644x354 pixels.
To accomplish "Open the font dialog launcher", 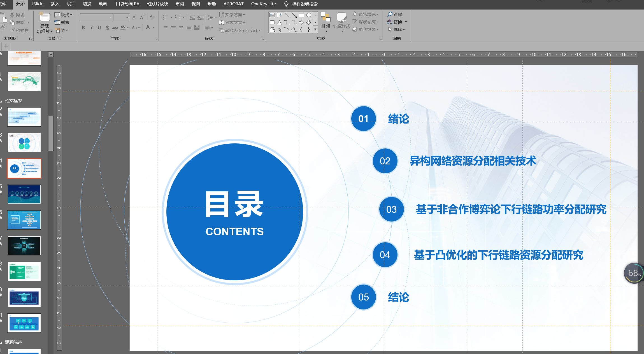I will 156,39.
